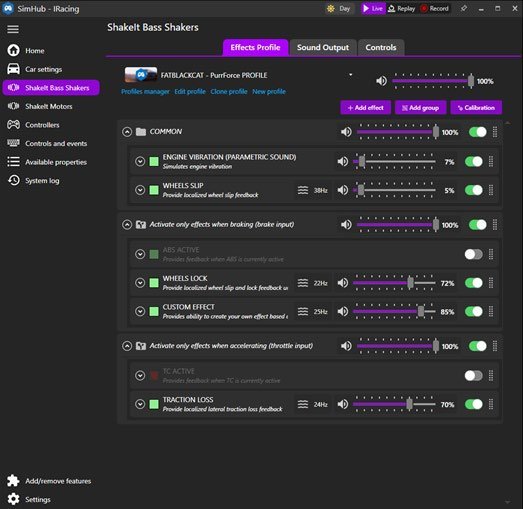This screenshot has height=509, width=523.
Task: Mute the Engine Vibration speaker icon
Action: 343,162
